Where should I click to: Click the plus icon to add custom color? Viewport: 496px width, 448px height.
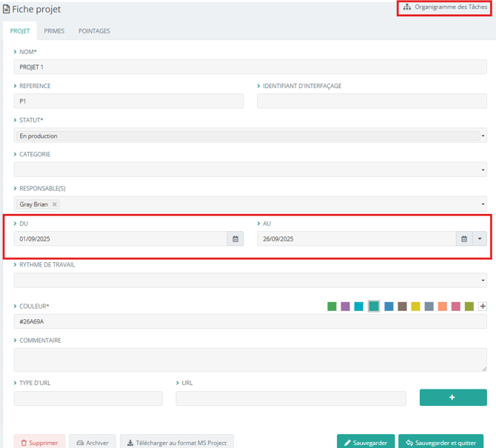coord(483,307)
